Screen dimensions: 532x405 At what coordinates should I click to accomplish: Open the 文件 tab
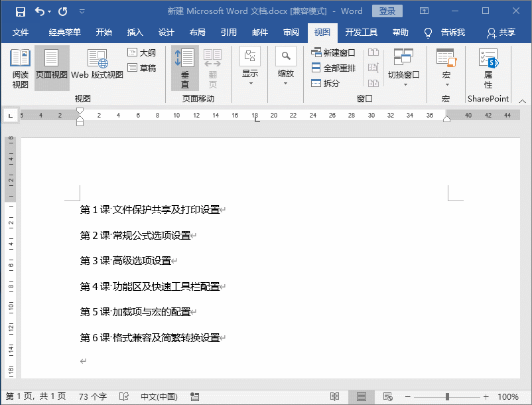(21, 33)
